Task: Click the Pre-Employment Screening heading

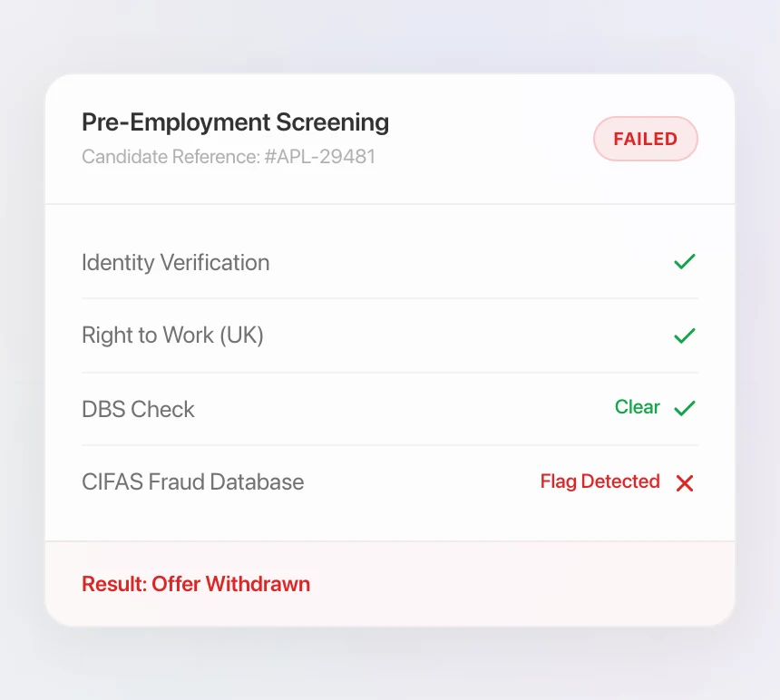Action: point(235,122)
